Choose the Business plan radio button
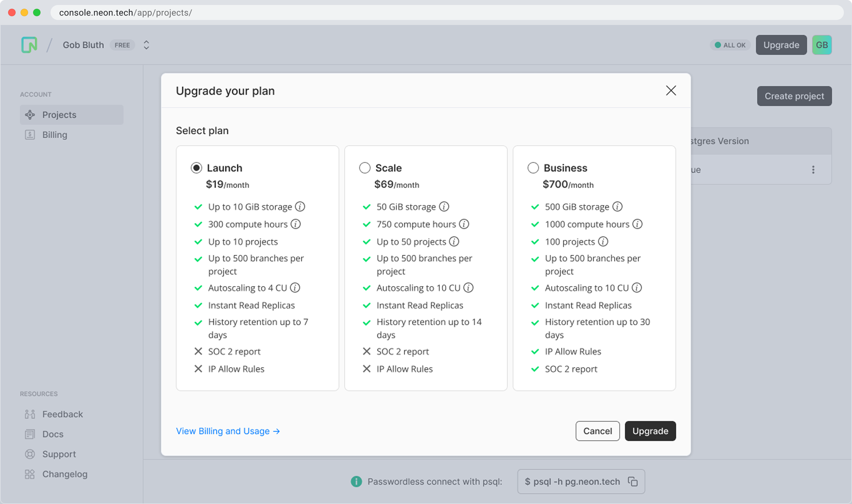The width and height of the screenshot is (852, 504). coord(533,168)
